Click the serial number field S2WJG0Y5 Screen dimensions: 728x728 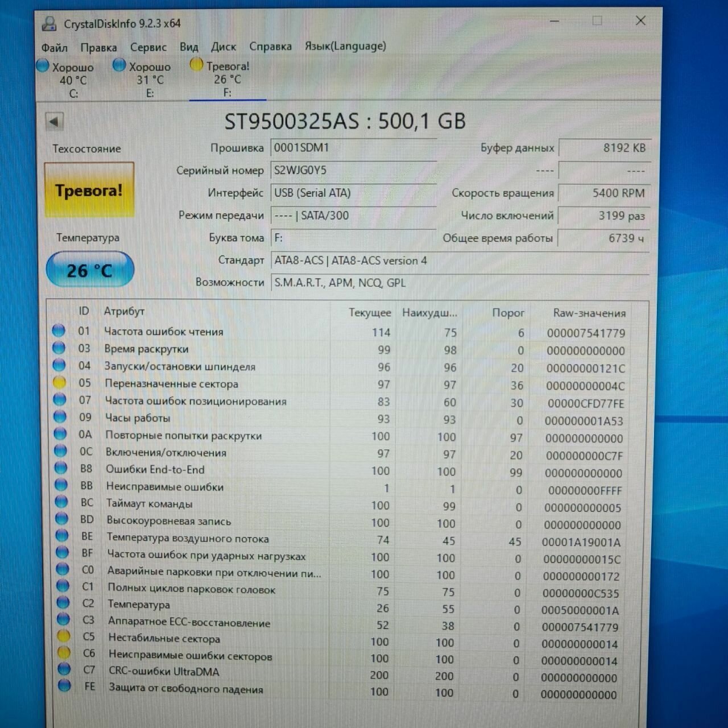[353, 170]
